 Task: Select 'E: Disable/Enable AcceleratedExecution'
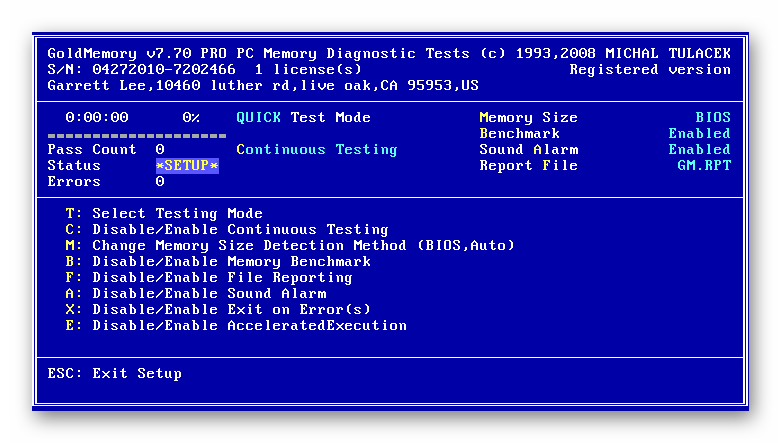[x=236, y=325]
